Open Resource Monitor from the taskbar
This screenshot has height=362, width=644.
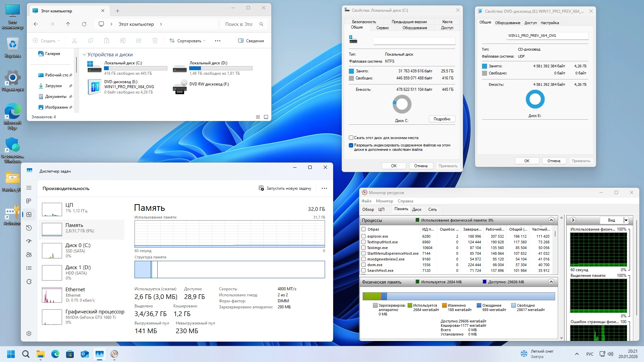point(114,354)
